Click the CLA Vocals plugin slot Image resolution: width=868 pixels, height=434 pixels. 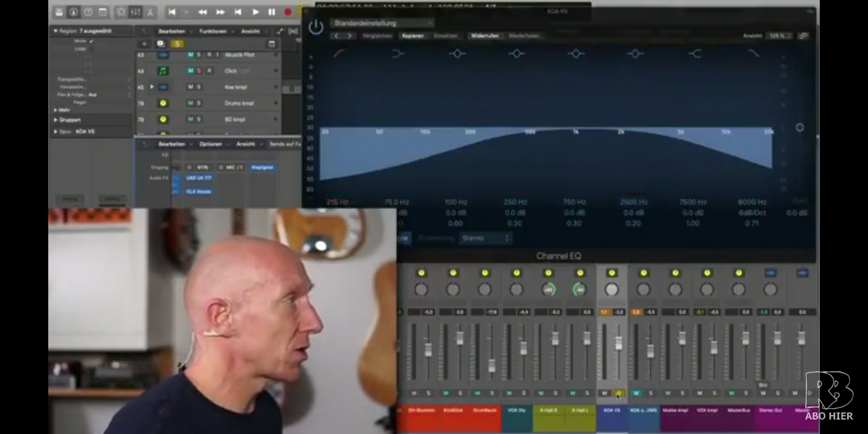[199, 192]
